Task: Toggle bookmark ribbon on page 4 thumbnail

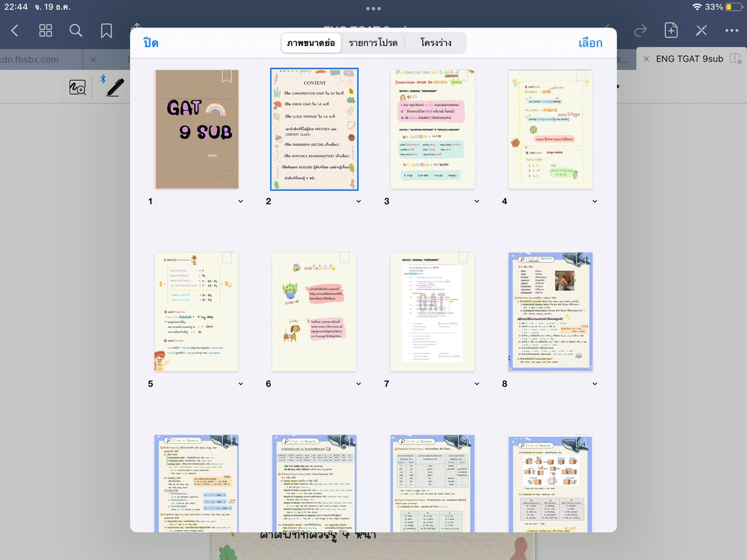Action: tap(581, 75)
